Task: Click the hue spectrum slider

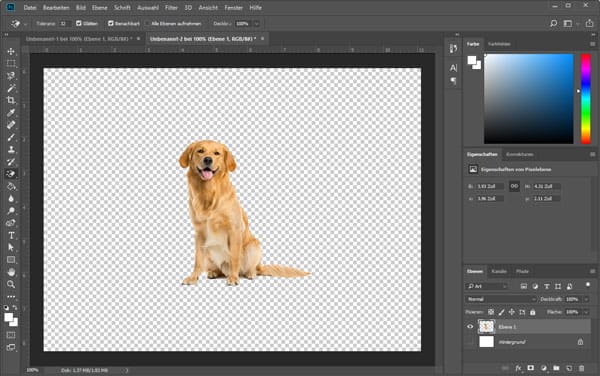Action: pos(586,99)
